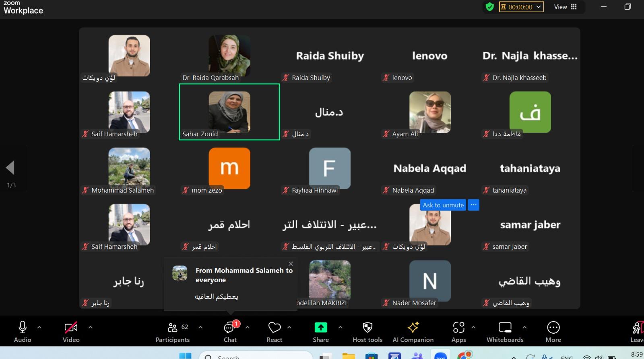Click the muted mic icon beside samar jaber
This screenshot has width=644, height=359.
click(x=486, y=246)
